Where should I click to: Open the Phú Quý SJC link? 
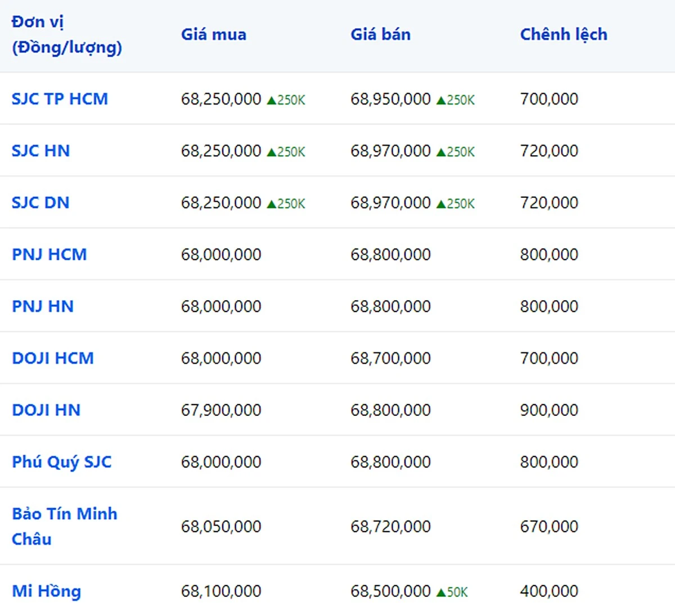click(62, 462)
